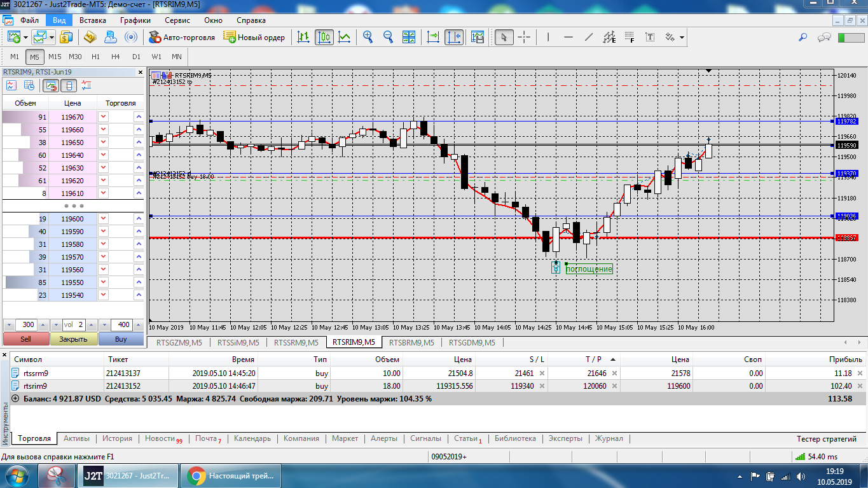Toggle Авто-торговля auto trading
Screen dimensions: 868x488
pyautogui.click(x=182, y=37)
